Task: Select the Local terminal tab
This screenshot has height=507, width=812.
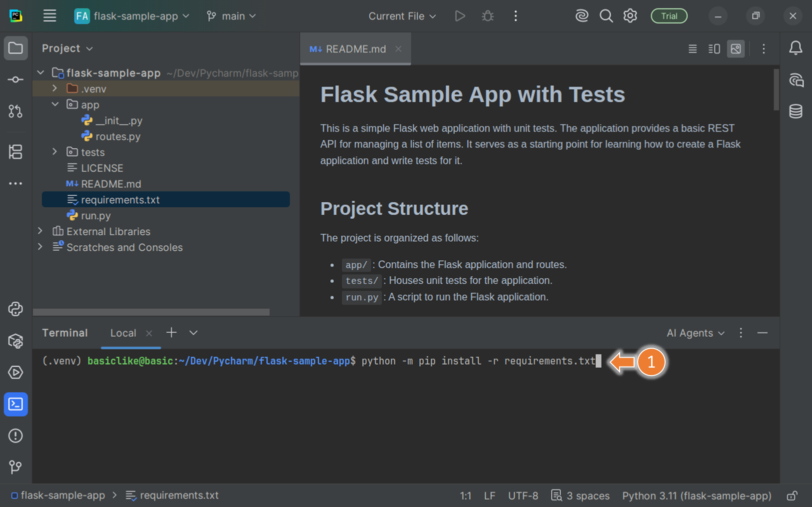Action: 123,333
